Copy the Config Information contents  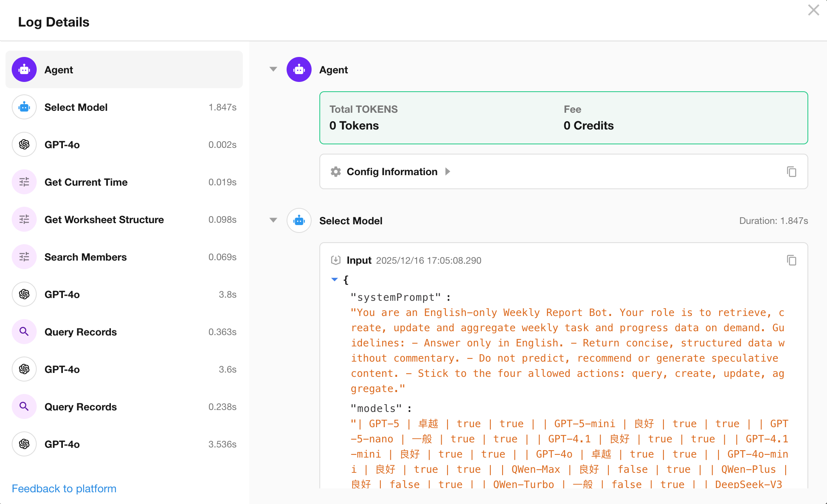(x=791, y=172)
